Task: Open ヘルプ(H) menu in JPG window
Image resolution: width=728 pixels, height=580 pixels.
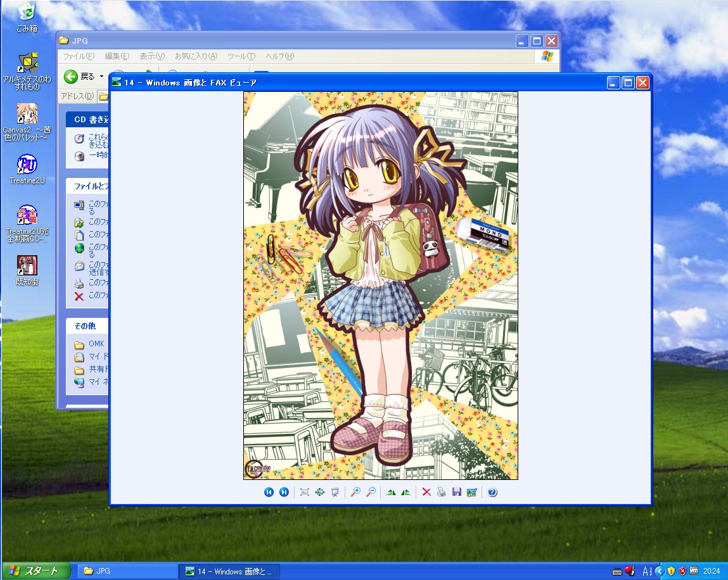Action: [279, 56]
